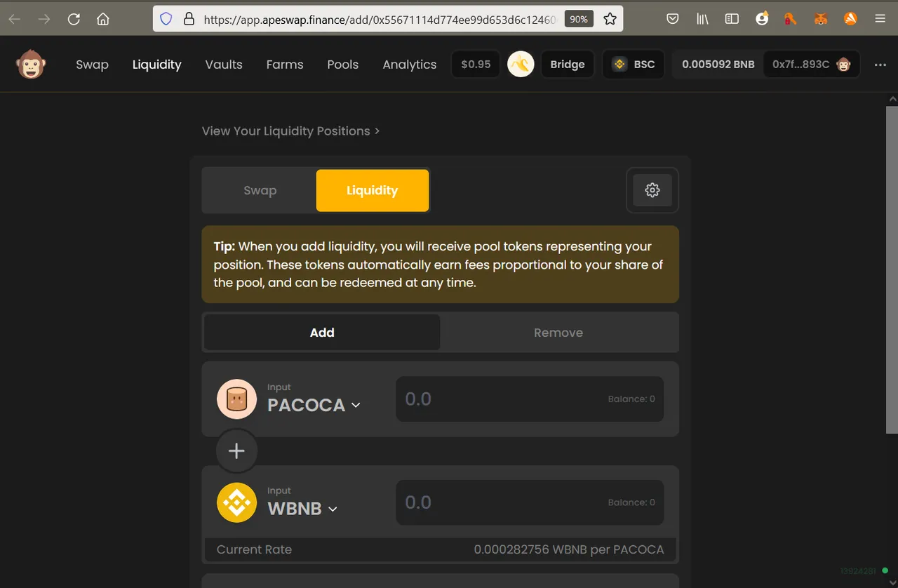Click the page vertical scrollbar
Image resolution: width=898 pixels, height=588 pixels.
pos(892,270)
